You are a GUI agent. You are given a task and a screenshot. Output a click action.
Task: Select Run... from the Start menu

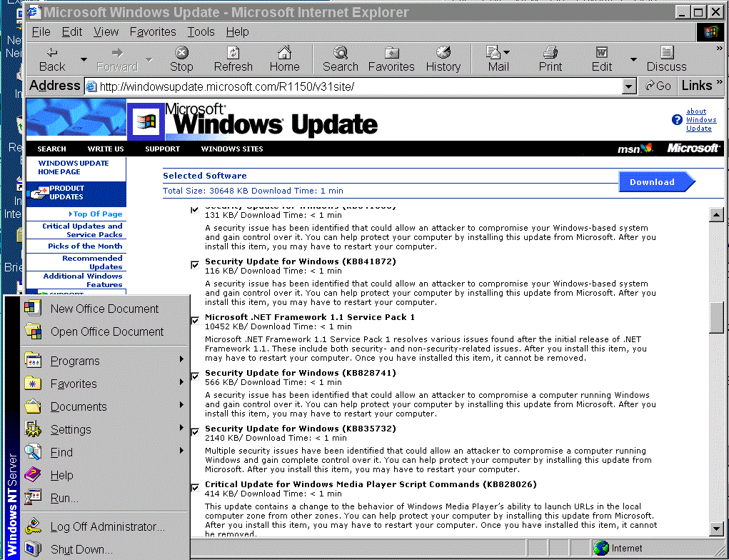point(64,498)
